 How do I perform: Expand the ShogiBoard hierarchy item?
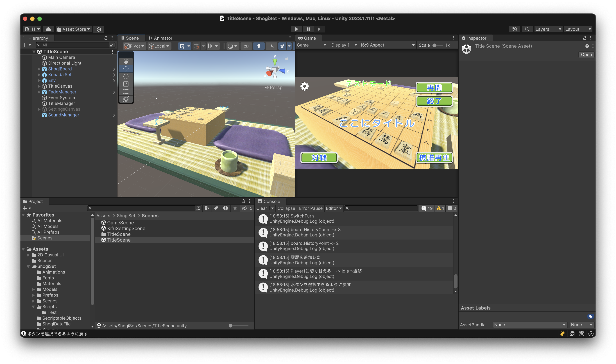tap(39, 69)
